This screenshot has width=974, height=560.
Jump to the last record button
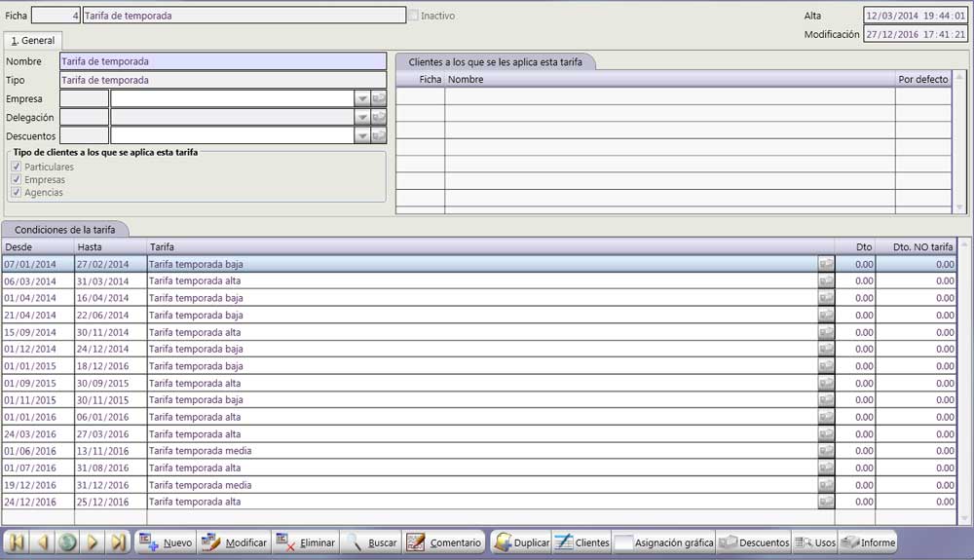tap(118, 542)
